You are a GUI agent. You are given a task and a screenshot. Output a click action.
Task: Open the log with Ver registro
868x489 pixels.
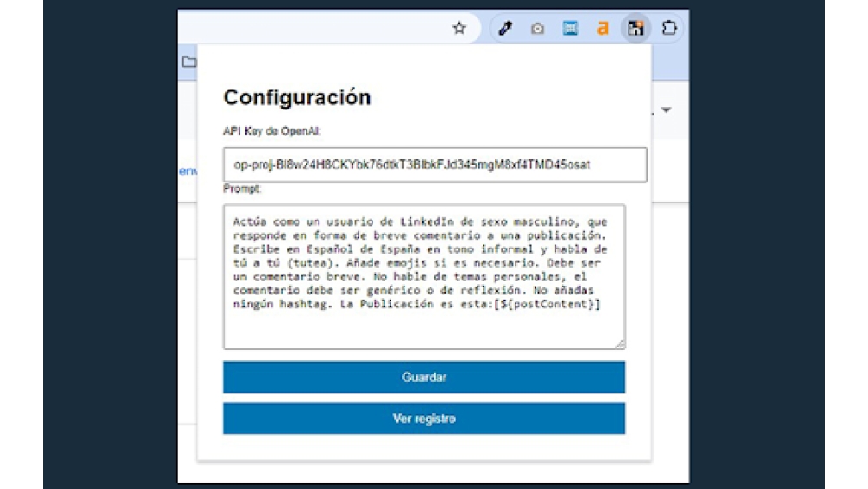(x=424, y=419)
